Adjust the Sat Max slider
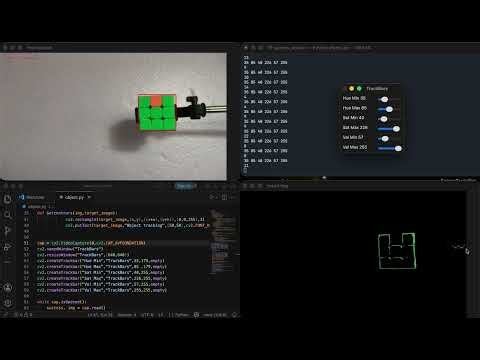The width and height of the screenshot is (480, 360). click(389, 129)
